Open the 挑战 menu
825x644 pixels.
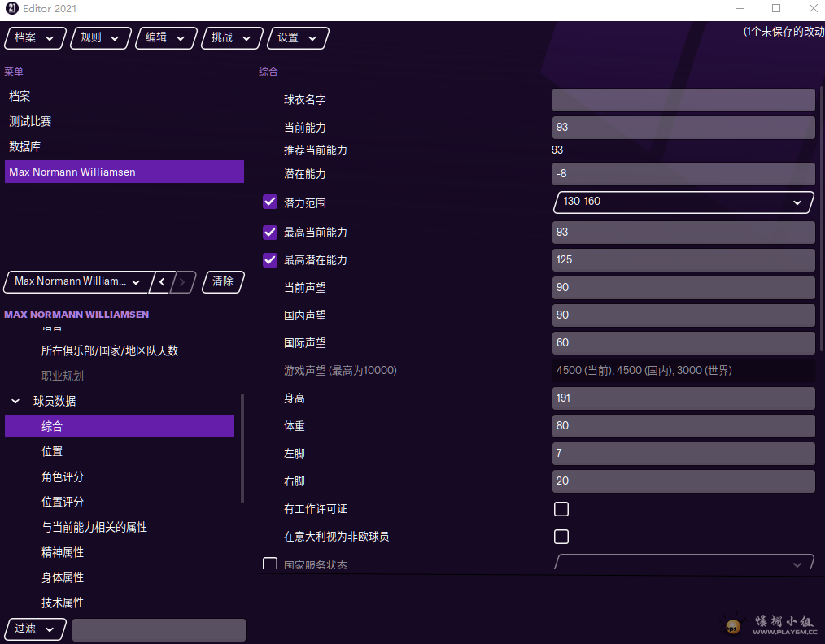[232, 38]
